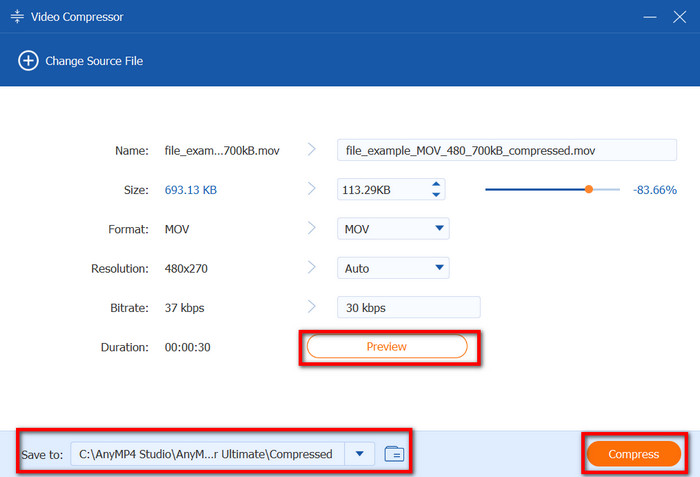Open the MOV format dropdown
700x477 pixels.
click(393, 229)
